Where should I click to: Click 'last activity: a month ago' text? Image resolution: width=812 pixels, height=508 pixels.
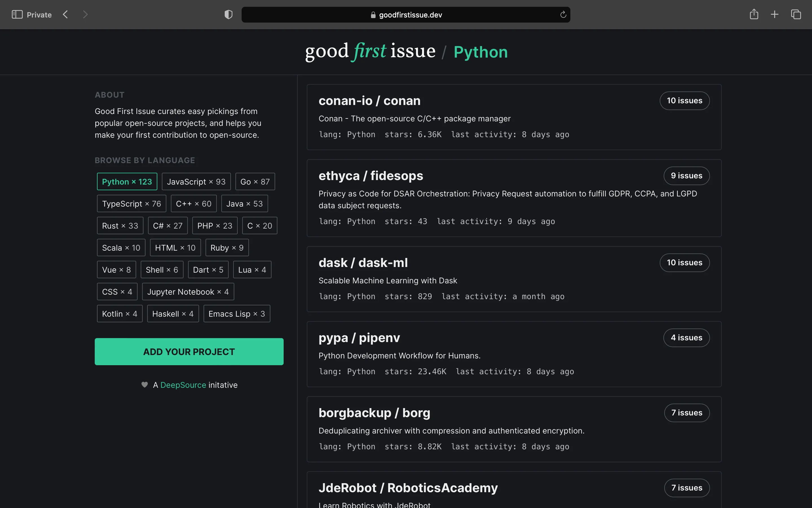coord(503,296)
